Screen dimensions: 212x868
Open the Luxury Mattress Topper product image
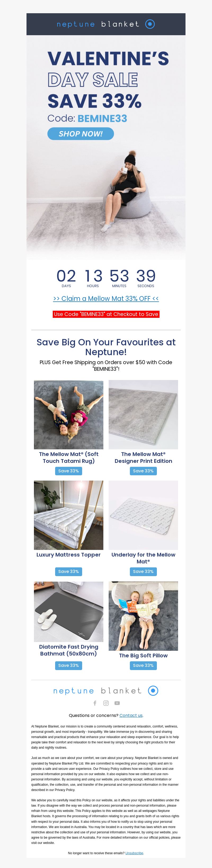pos(69,515)
